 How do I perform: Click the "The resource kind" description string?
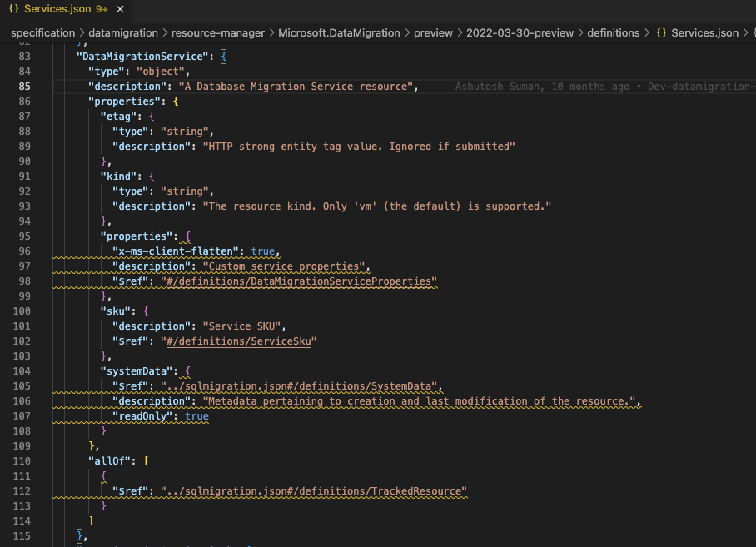pos(377,206)
